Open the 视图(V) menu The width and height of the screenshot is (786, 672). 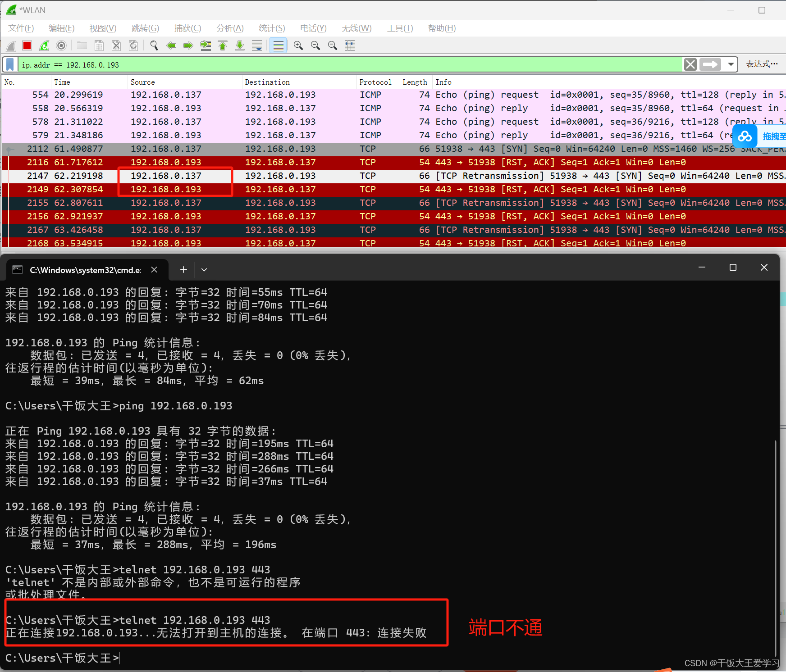pyautogui.click(x=103, y=28)
